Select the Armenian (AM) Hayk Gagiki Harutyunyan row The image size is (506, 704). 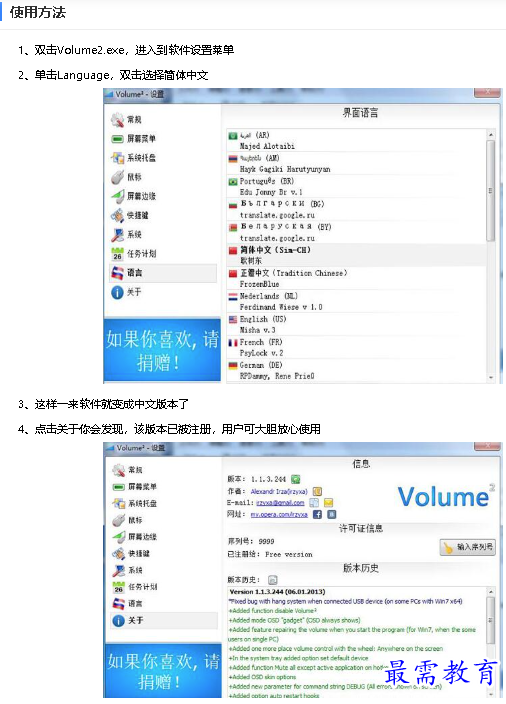coord(356,163)
